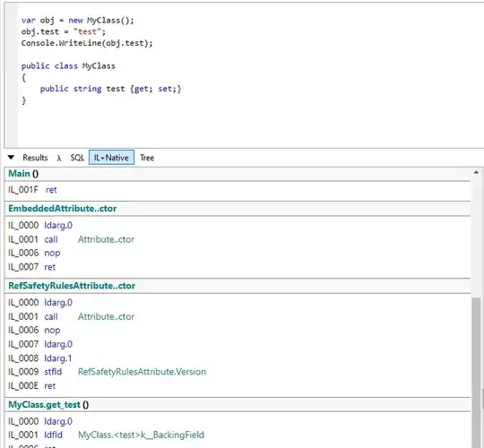Click the stfld opcode at IL_0009
Image resolution: width=484 pixels, height=448 pixels.
pos(53,372)
